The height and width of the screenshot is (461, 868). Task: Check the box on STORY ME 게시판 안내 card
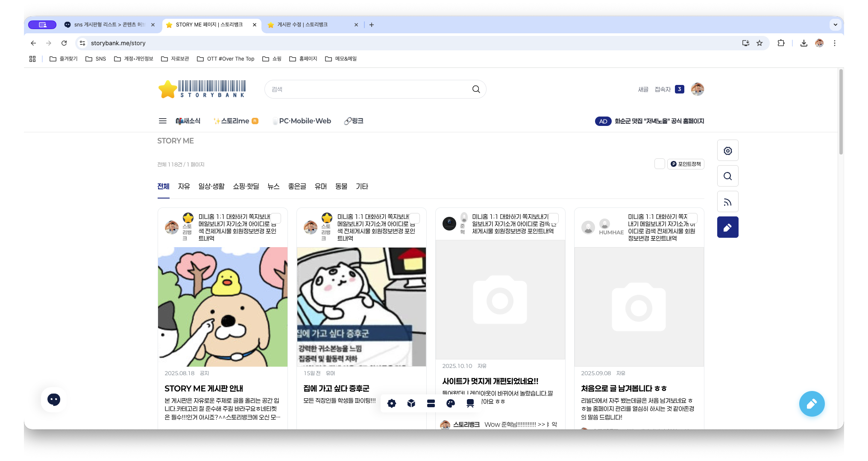tap(276, 218)
